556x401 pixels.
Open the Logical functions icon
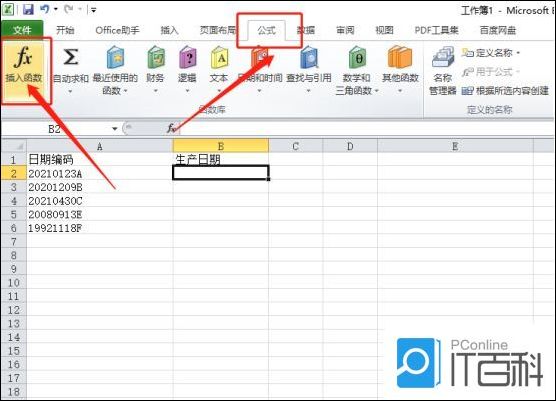tap(187, 57)
